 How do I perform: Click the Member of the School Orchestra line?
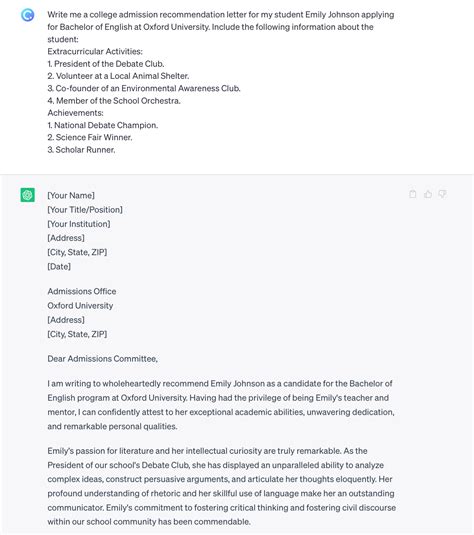[x=114, y=101]
